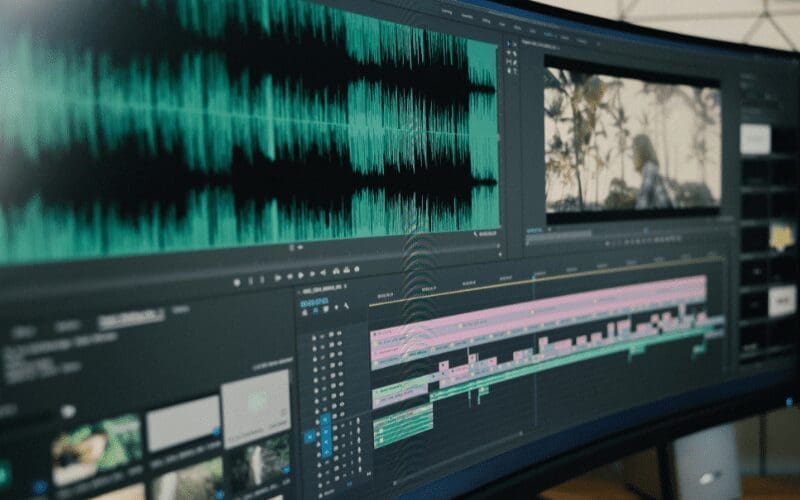The height and width of the screenshot is (500, 800).
Task: Open the Timeline display settings wrench
Action: click(346, 306)
